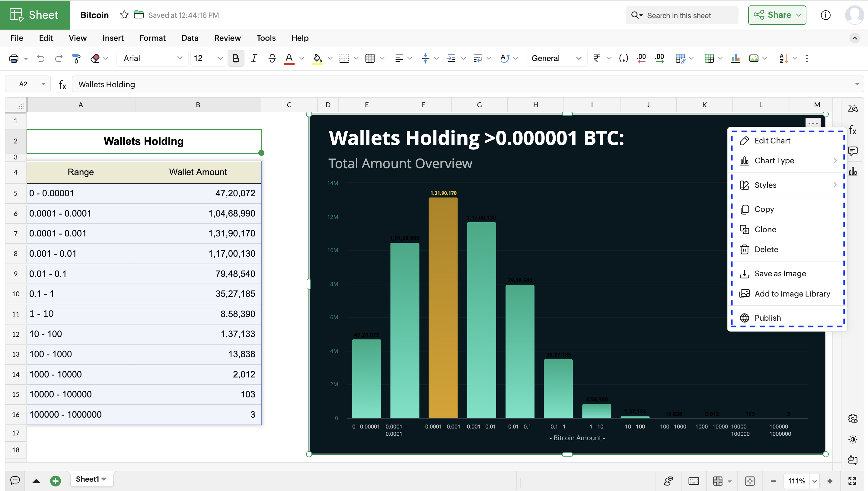868x491 pixels.
Task: Click Edit Chart in the context menu
Action: 772,141
